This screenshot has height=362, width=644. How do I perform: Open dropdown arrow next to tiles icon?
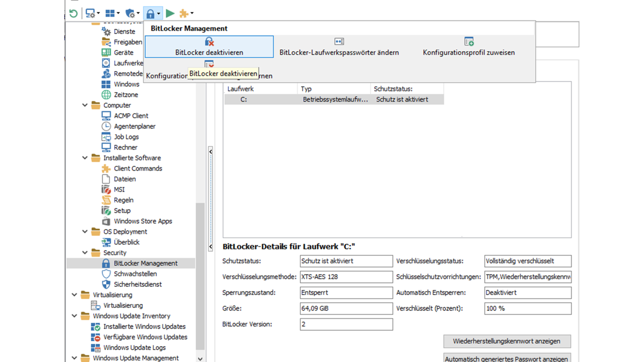click(118, 13)
